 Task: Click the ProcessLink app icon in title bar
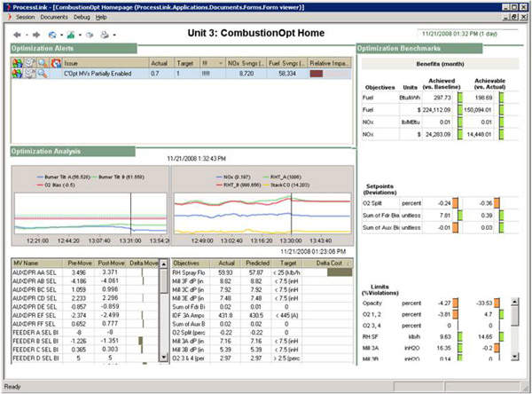point(9,7)
